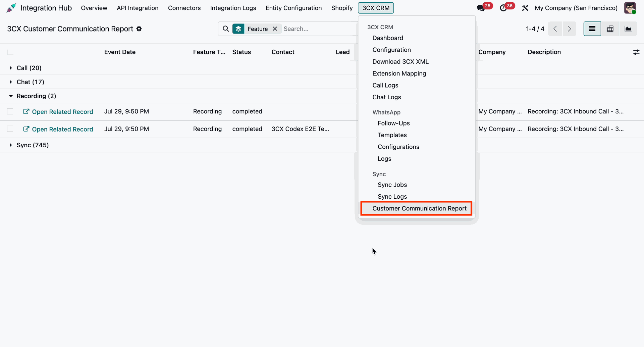This screenshot has height=347, width=644.
Task: Open Extension Mapping from the 3CX CRM menu
Action: click(x=399, y=73)
